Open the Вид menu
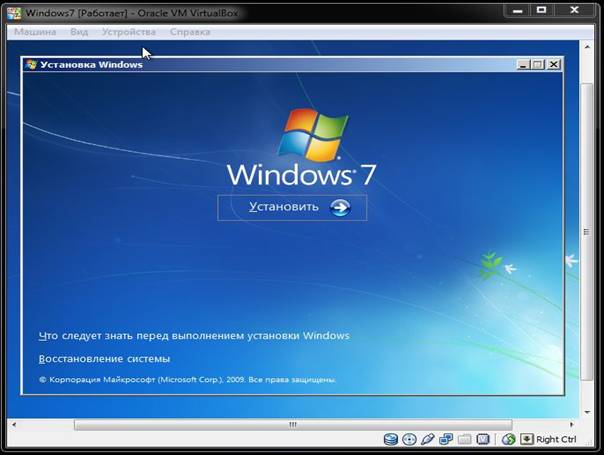This screenshot has height=455, width=604. click(x=79, y=32)
